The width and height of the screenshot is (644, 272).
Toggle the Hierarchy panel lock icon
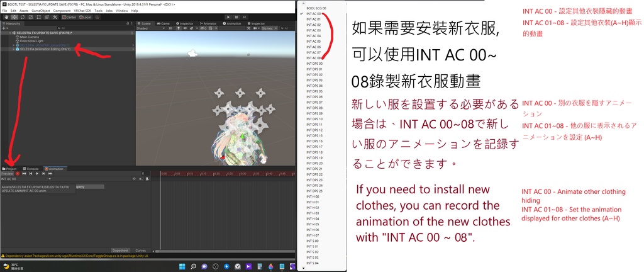(x=127, y=23)
